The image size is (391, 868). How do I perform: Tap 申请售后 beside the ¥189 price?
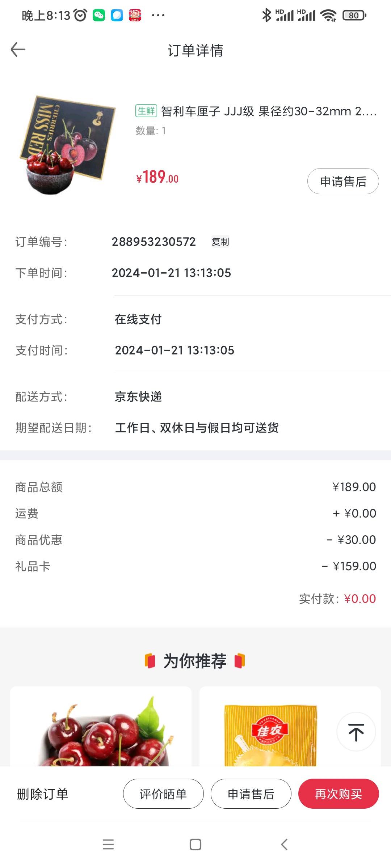click(343, 181)
